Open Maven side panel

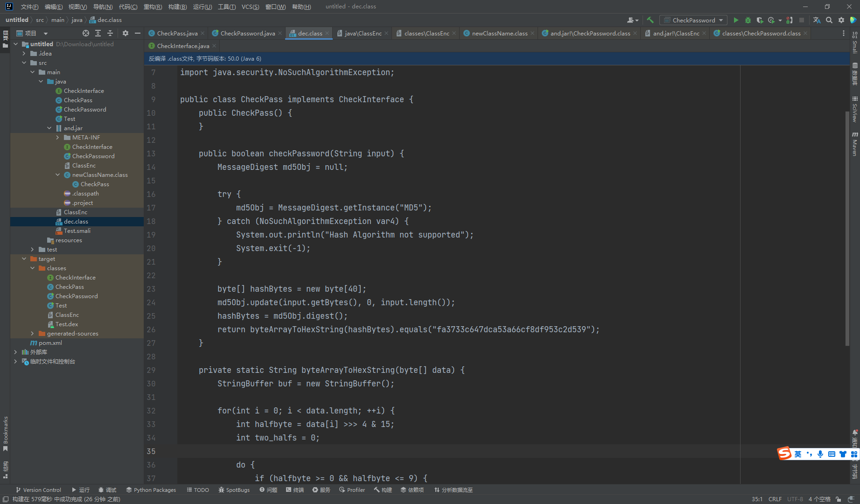pyautogui.click(x=855, y=144)
